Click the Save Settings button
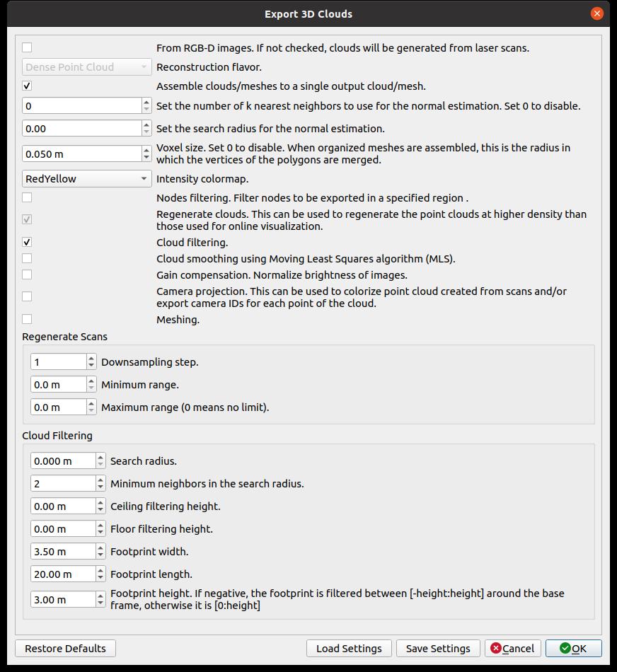The height and width of the screenshot is (672, 617). click(438, 649)
